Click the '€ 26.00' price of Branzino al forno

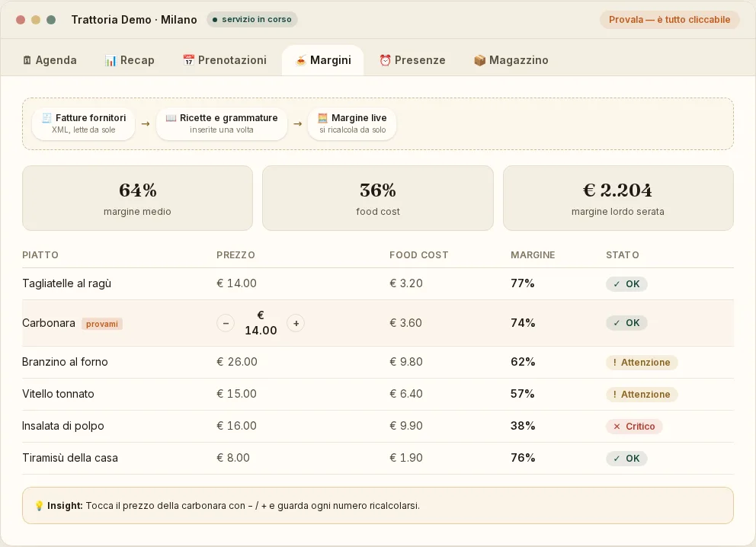237,362
